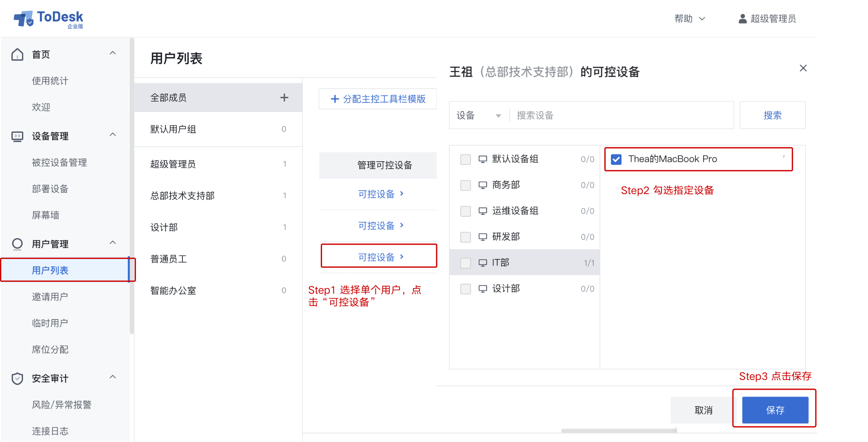Open 使用统计 page
The image size is (868, 442).
(x=50, y=81)
